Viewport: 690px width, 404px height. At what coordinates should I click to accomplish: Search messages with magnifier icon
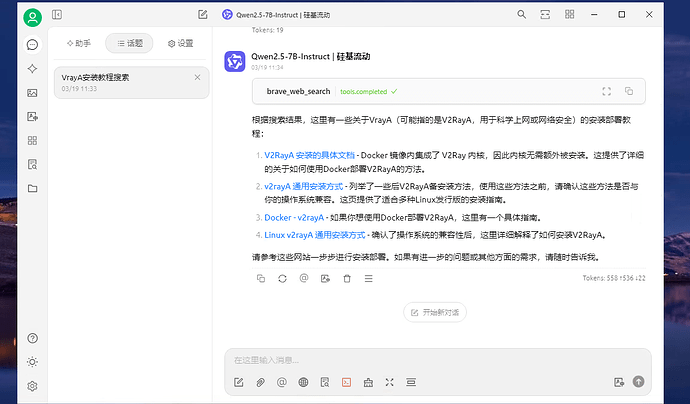pos(521,15)
